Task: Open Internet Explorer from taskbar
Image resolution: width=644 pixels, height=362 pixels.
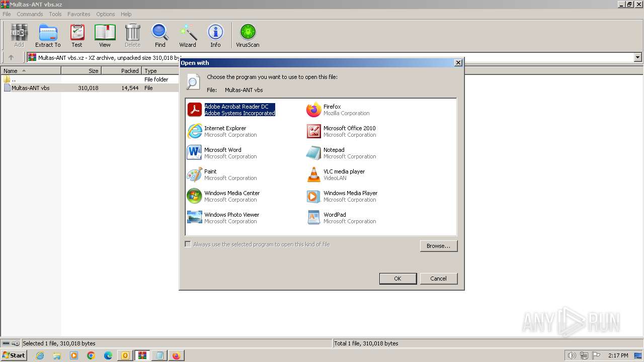Action: tap(40, 355)
